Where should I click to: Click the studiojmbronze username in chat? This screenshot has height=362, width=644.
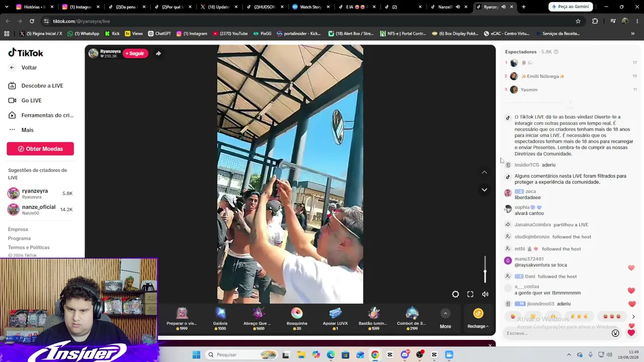tap(532, 237)
